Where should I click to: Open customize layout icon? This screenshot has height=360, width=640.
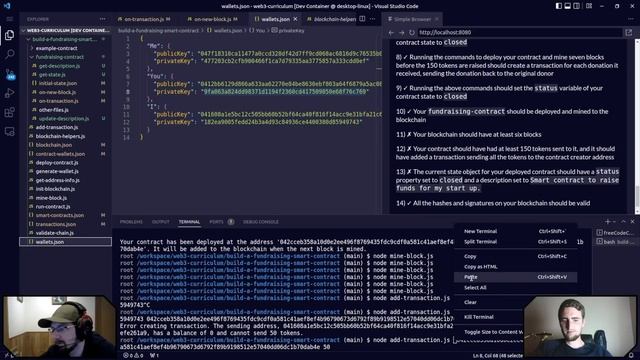pos(589,6)
